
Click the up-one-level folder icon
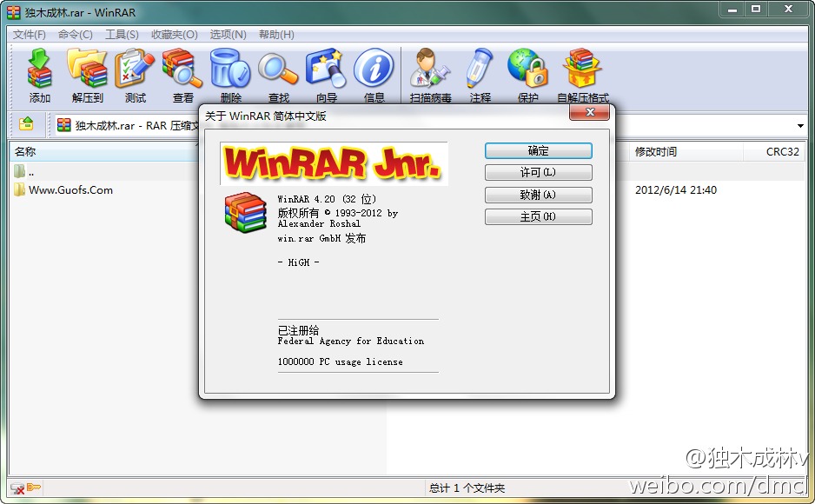pos(26,123)
